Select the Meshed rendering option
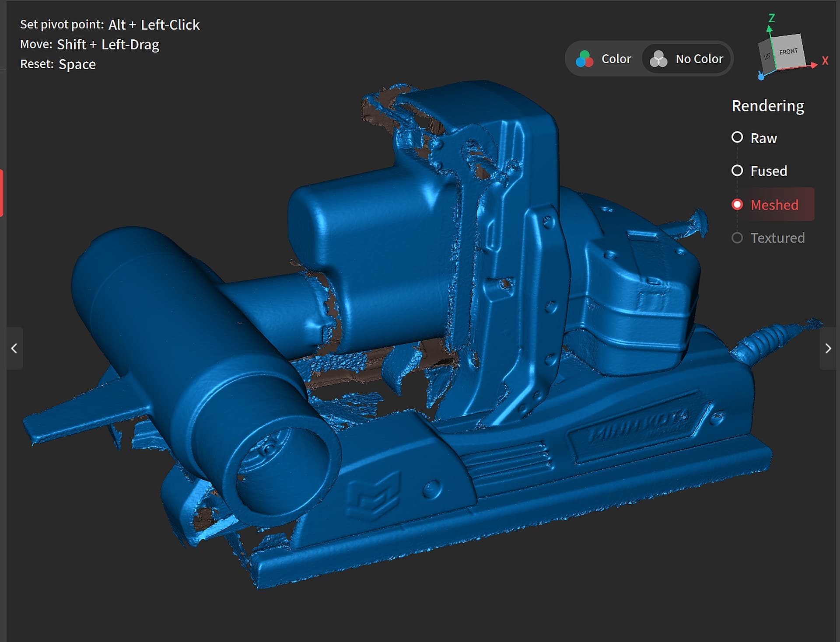 coord(772,204)
